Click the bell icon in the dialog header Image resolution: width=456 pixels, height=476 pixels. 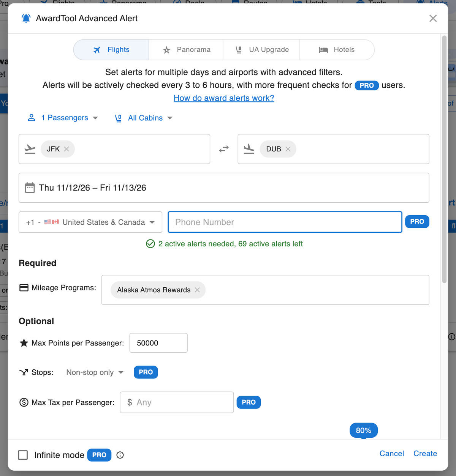pyautogui.click(x=26, y=18)
